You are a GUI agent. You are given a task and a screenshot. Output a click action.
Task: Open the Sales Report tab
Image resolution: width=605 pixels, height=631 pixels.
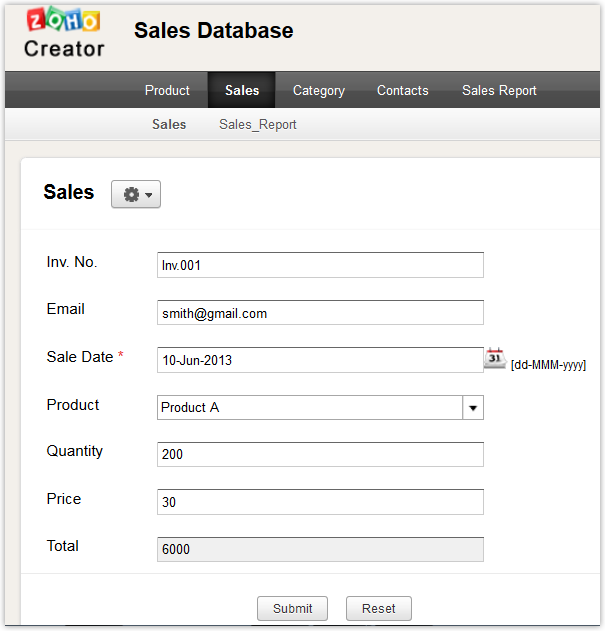[499, 90]
